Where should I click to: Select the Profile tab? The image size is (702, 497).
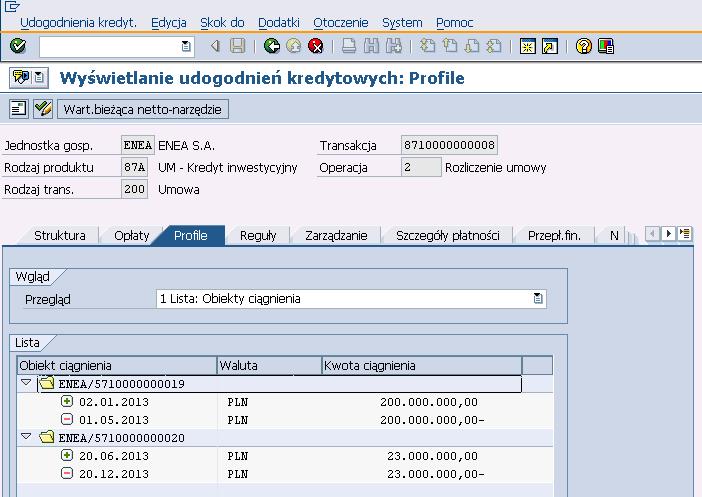tap(191, 236)
